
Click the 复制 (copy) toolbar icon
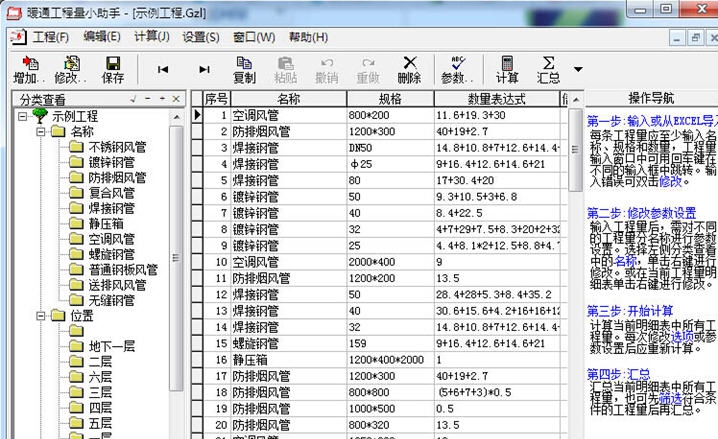(244, 70)
